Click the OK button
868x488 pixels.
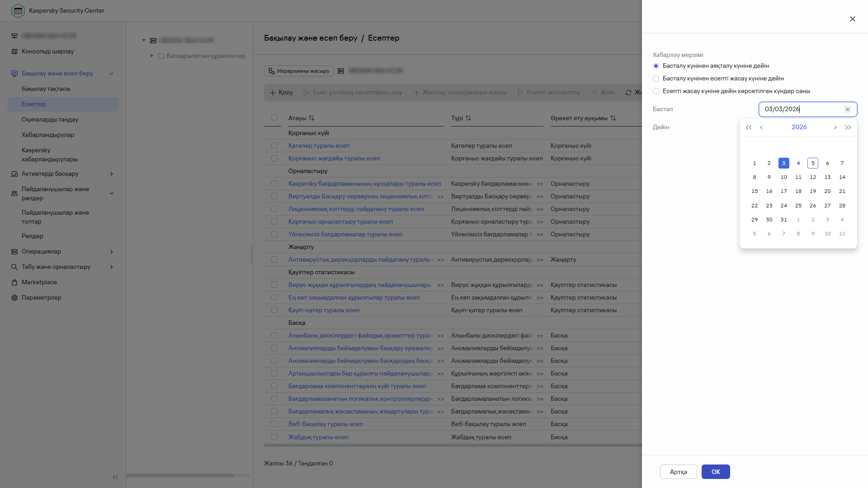(715, 472)
